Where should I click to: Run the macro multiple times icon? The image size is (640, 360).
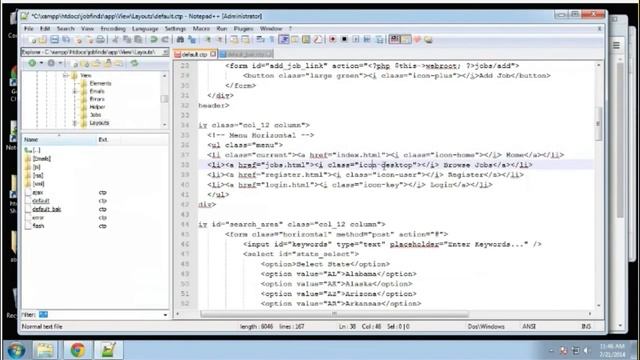pos(367,40)
